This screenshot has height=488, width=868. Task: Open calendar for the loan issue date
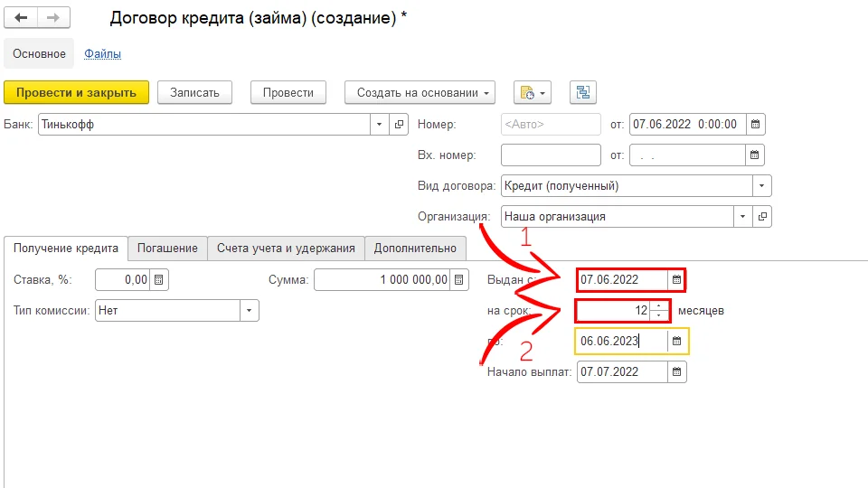(x=675, y=280)
